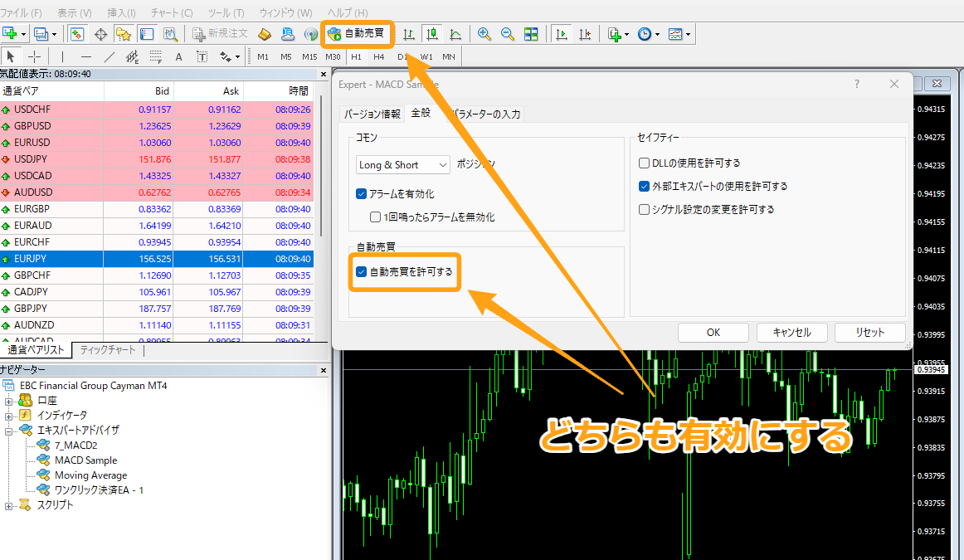Check 1回鳴ったらアラームを無効化 option
Screen dimensions: 964x560
tap(376, 217)
